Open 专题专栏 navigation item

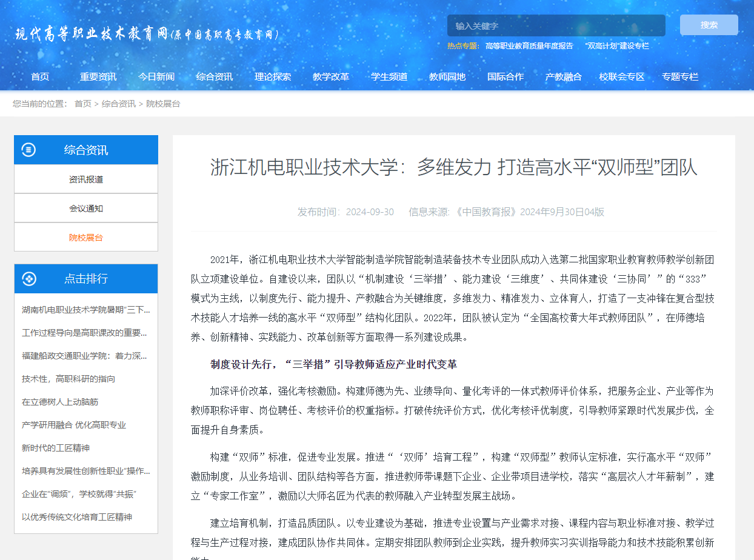pyautogui.click(x=679, y=77)
